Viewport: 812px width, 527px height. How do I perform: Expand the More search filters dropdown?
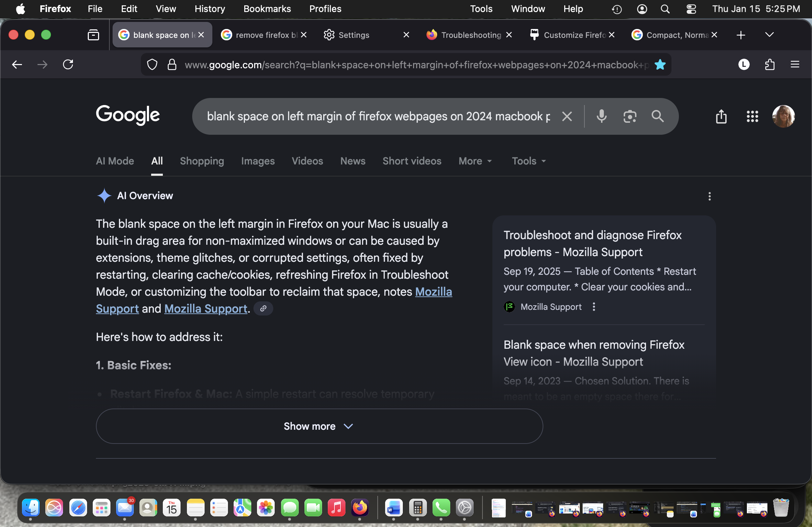475,161
